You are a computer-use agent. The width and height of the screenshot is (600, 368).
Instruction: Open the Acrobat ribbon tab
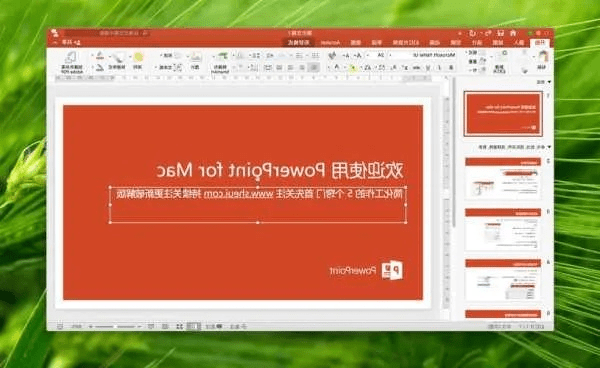[330, 42]
